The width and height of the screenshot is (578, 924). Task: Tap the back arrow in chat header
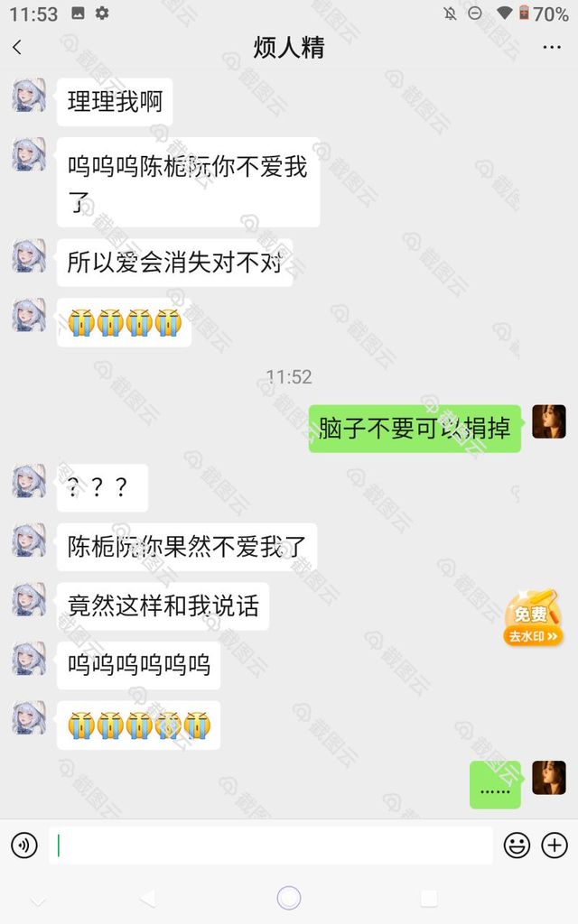(17, 47)
